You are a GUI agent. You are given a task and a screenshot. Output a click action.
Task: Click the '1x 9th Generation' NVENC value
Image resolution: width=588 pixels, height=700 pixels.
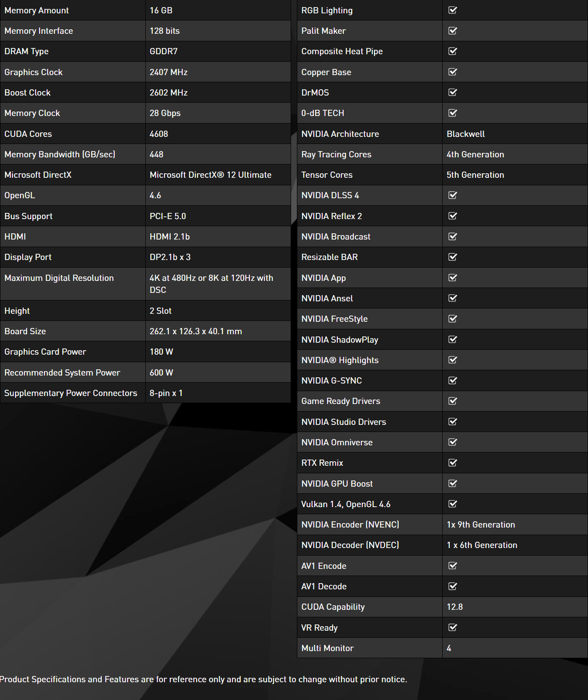pos(481,524)
